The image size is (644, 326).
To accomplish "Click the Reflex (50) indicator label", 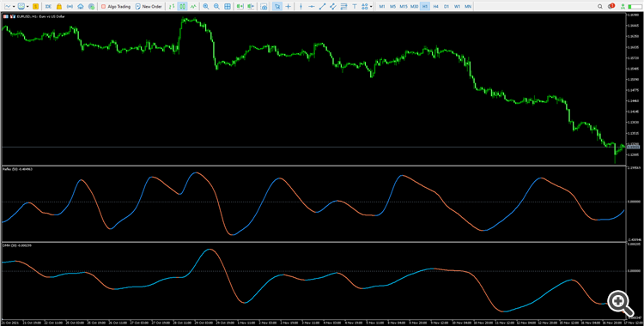I will click(x=18, y=169).
